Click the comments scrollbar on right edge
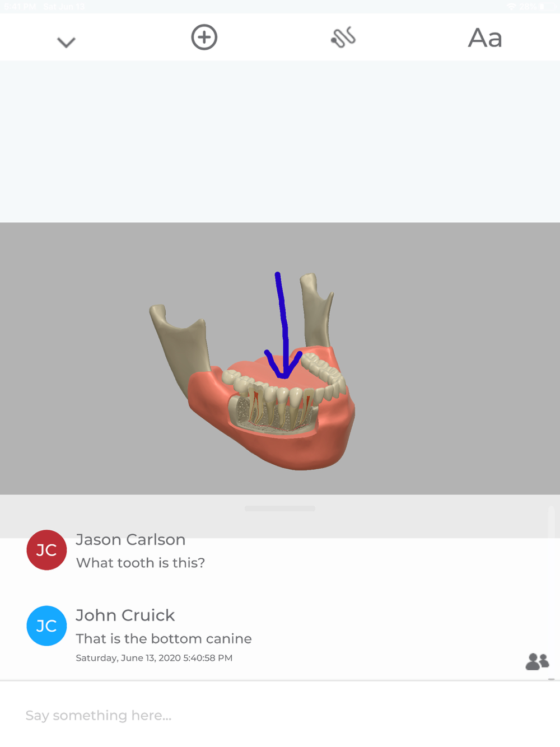The image size is (560, 747). [x=551, y=522]
